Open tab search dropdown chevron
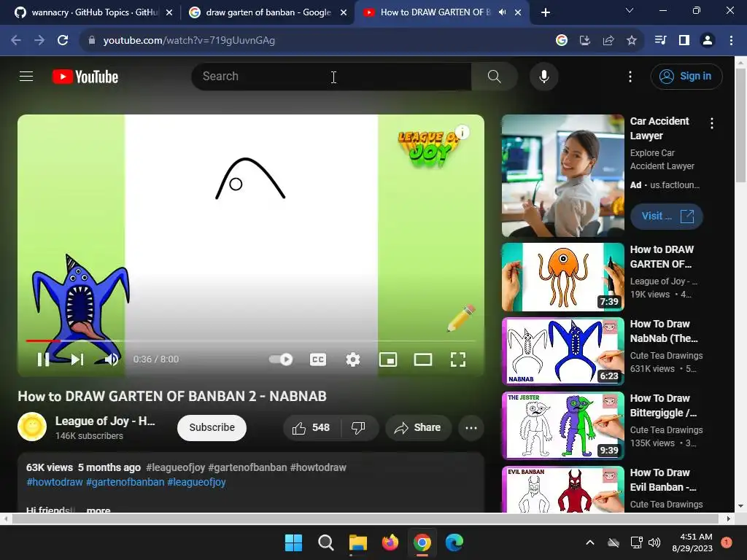The height and width of the screenshot is (560, 747). click(x=630, y=10)
